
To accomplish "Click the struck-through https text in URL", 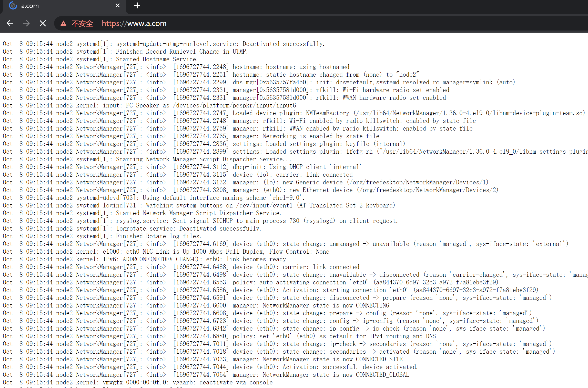I will pyautogui.click(x=111, y=24).
